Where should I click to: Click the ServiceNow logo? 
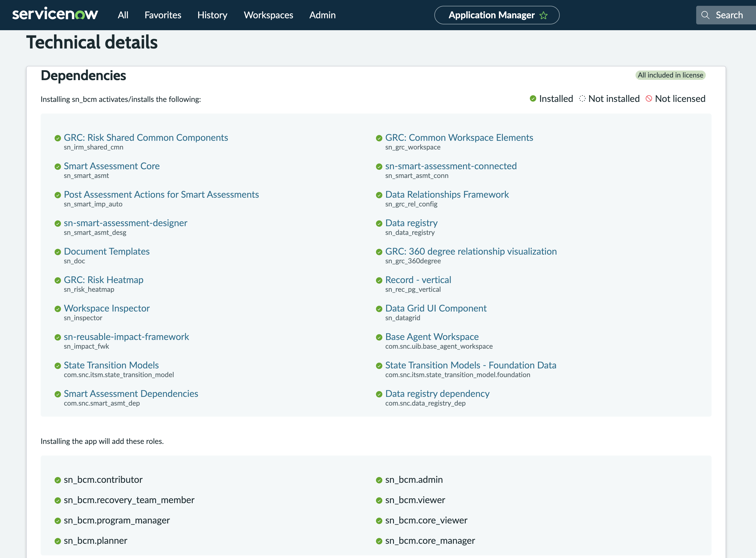pos(55,14)
